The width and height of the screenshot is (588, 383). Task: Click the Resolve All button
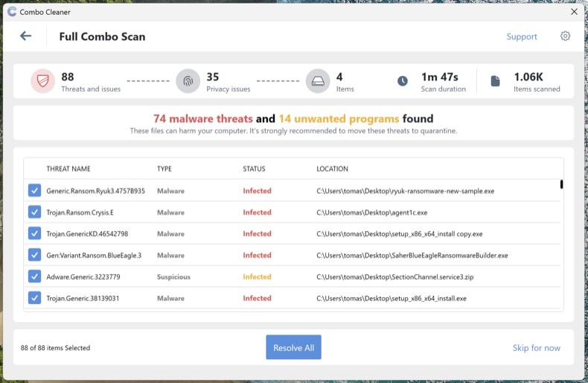293,347
